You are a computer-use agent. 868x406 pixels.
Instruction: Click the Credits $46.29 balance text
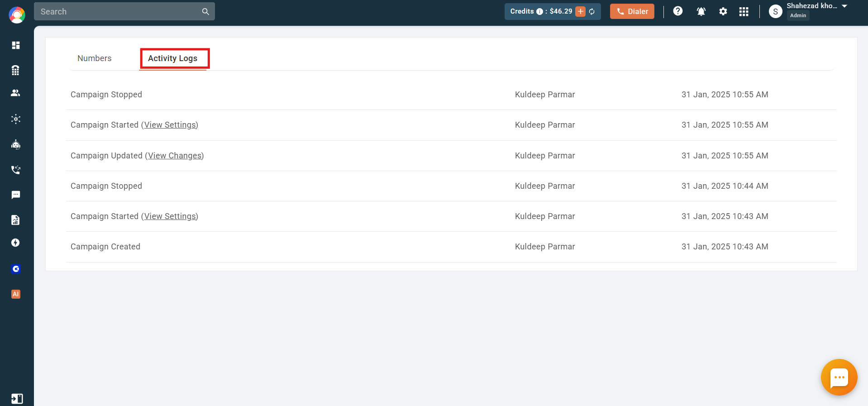pos(541,11)
